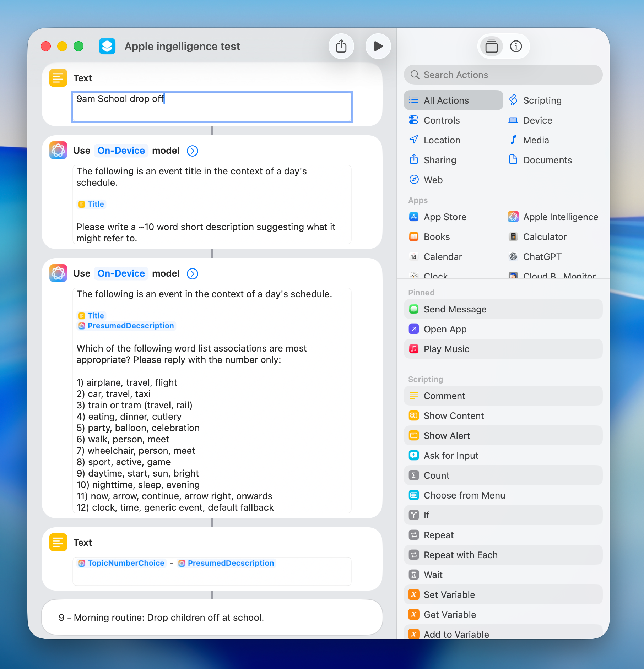
Task: Add the Repeat with Each action
Action: 460,555
